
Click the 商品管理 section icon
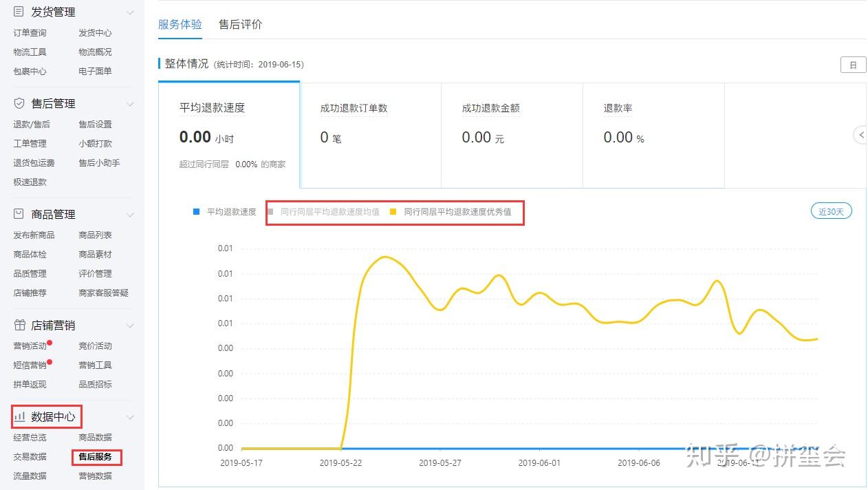(x=19, y=214)
